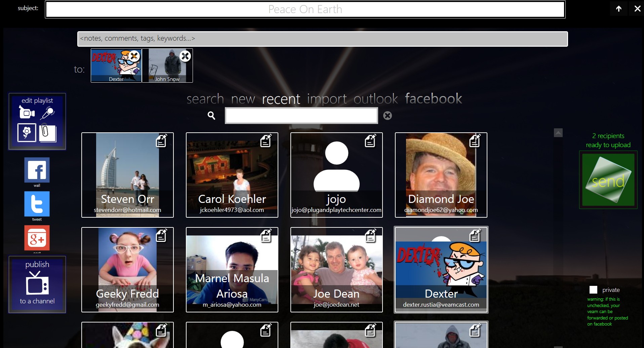Image resolution: width=644 pixels, height=348 pixels.
Task: Open notes icon on Dexter contact card
Action: pyautogui.click(x=475, y=235)
